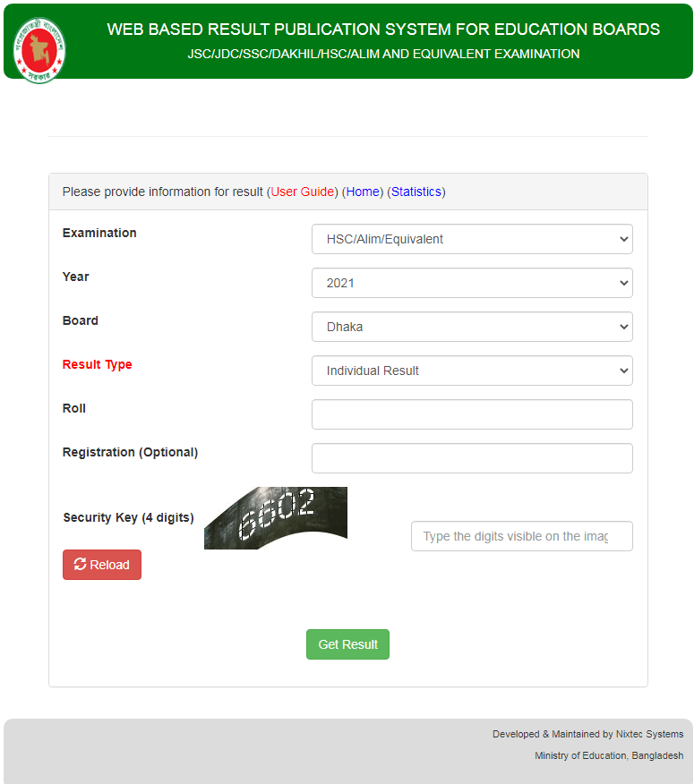The height and width of the screenshot is (784, 694).
Task: Click the Get Result button
Action: (x=347, y=644)
